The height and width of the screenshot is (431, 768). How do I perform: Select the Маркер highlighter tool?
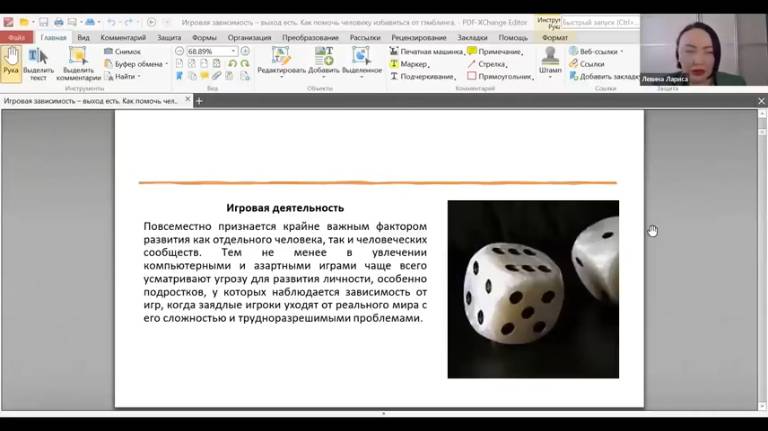(409, 64)
